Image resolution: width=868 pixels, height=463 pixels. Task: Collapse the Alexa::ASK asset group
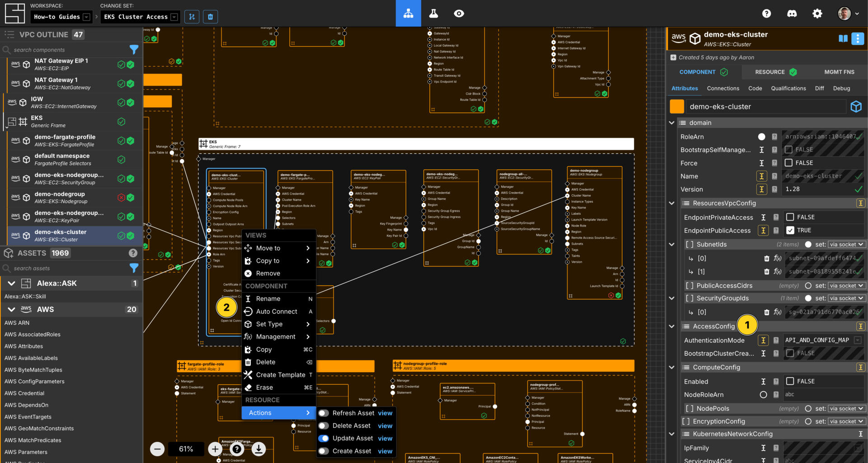pyautogui.click(x=12, y=283)
